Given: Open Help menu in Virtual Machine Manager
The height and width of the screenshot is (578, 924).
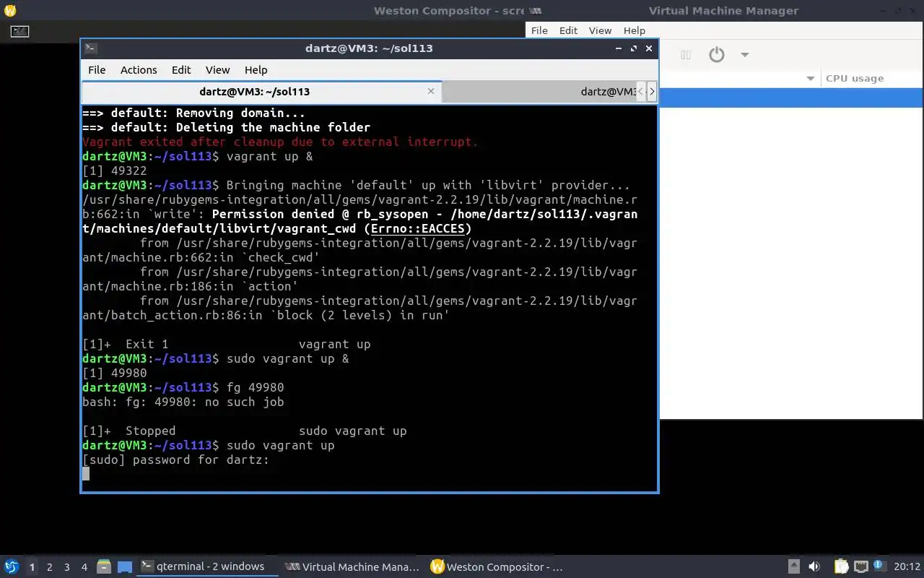Looking at the screenshot, I should (x=634, y=30).
